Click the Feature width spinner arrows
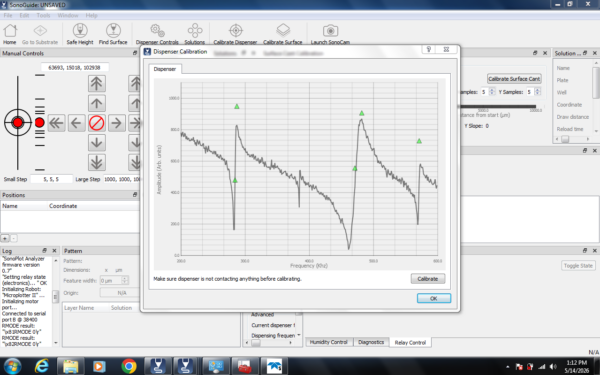Image resolution: width=600 pixels, height=375 pixels. (125, 280)
